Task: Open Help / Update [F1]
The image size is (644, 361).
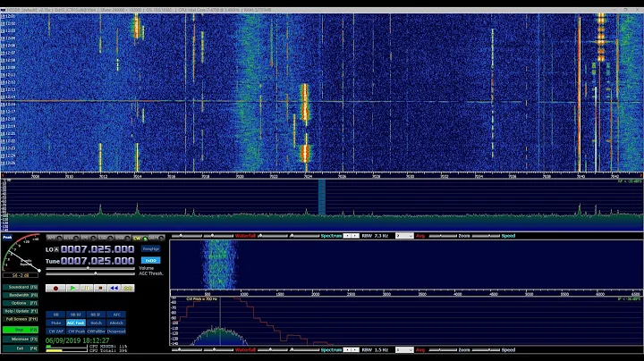Action: [x=21, y=311]
